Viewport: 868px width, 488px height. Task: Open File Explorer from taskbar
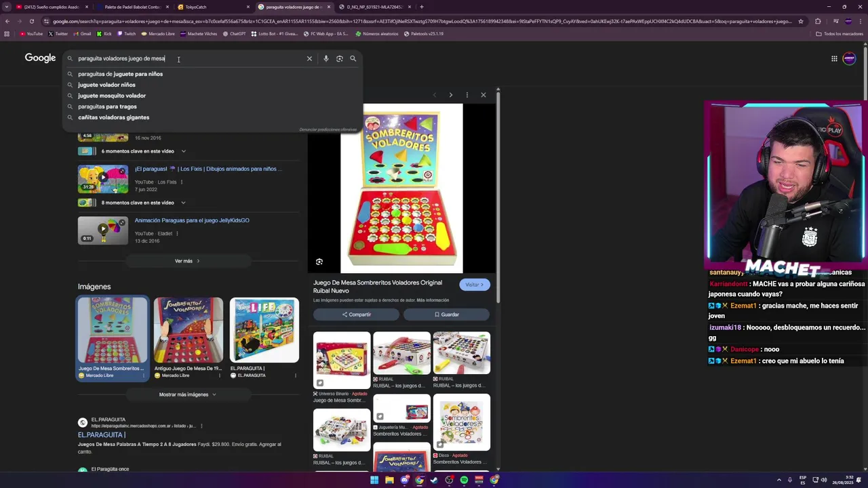point(389,480)
